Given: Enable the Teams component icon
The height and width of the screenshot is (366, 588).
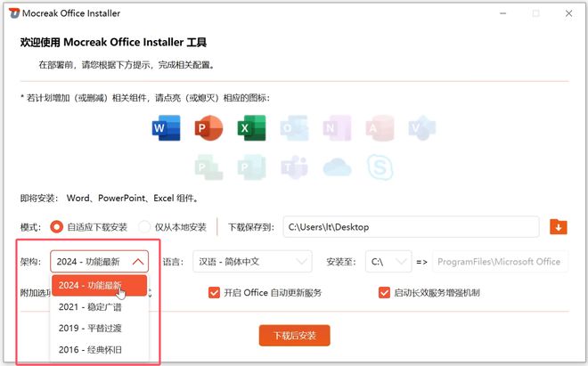Looking at the screenshot, I should [294, 167].
